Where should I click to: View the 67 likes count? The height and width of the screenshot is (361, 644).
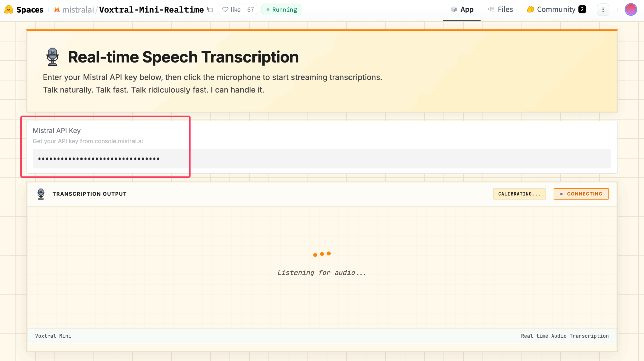pyautogui.click(x=250, y=10)
